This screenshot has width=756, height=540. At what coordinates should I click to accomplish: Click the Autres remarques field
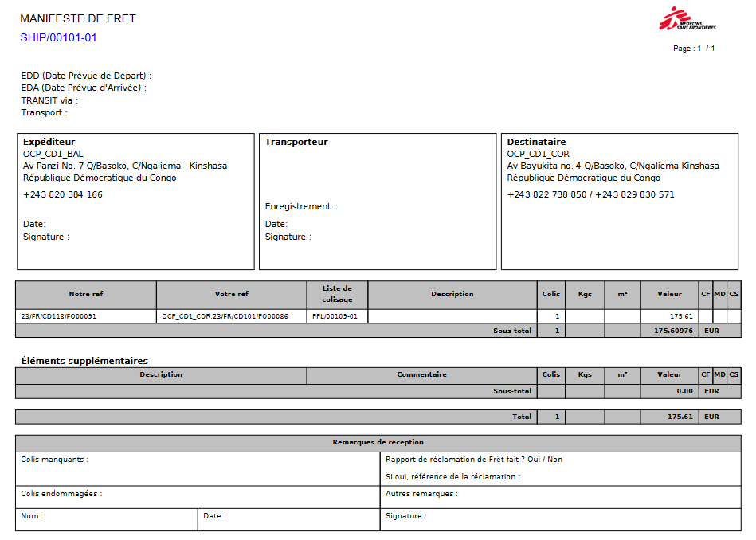point(561,497)
